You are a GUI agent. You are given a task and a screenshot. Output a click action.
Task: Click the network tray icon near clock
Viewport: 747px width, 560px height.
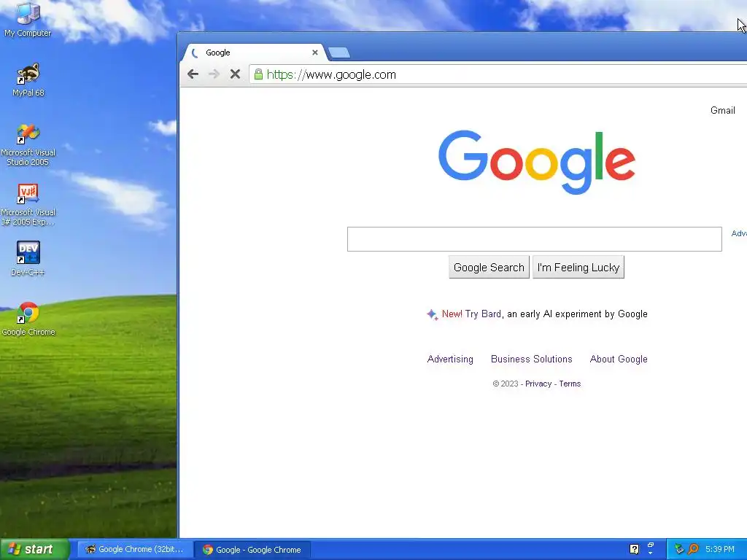pyautogui.click(x=679, y=549)
